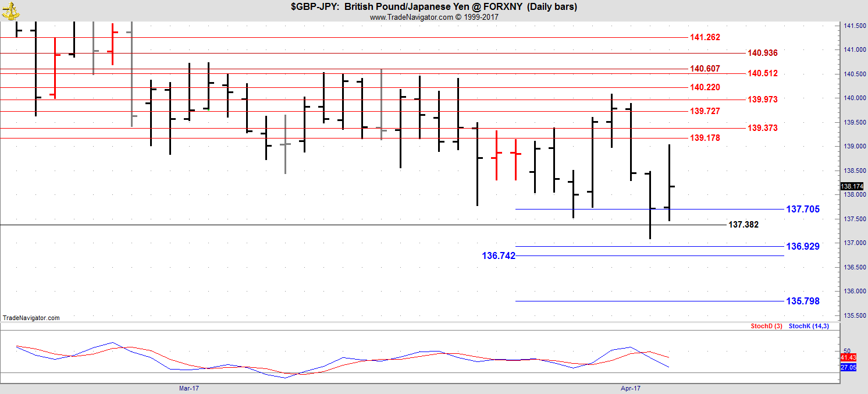Select the 139.373 resistance level label
The height and width of the screenshot is (394, 868).
pyautogui.click(x=762, y=128)
